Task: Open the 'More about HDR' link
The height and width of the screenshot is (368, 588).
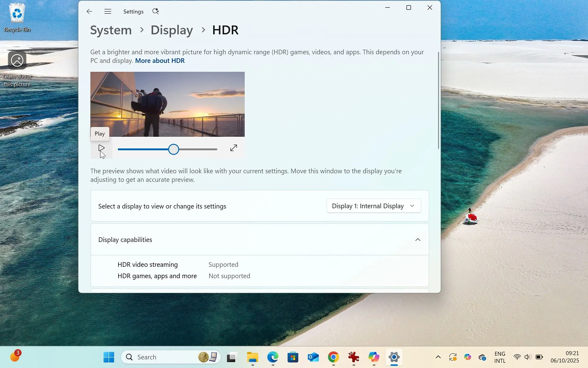Action: [x=160, y=61]
